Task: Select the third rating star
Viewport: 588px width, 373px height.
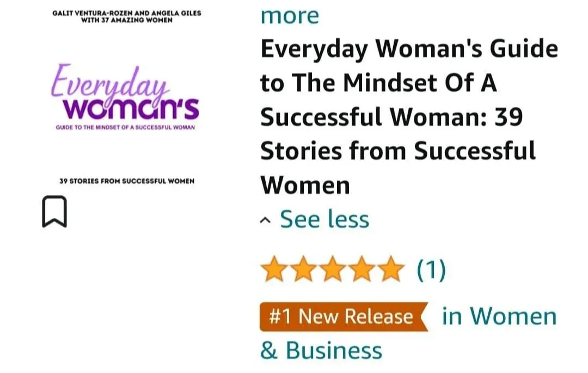Action: (x=333, y=269)
